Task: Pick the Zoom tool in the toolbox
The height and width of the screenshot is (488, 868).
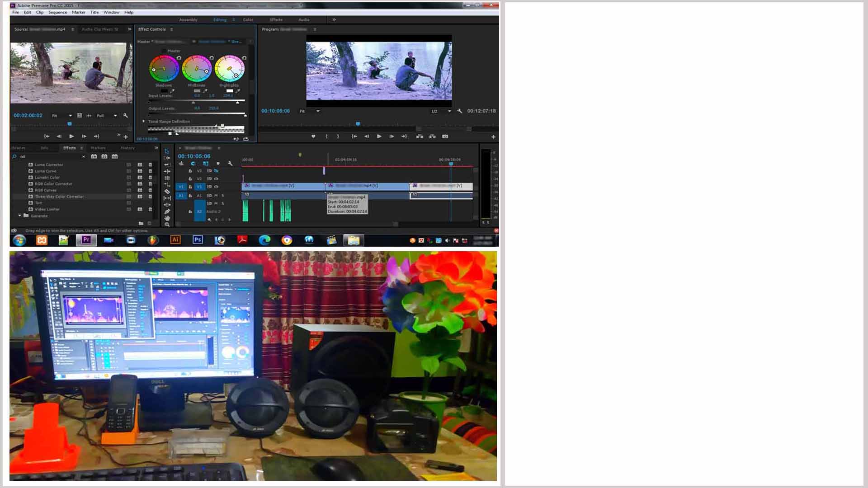Action: (167, 225)
